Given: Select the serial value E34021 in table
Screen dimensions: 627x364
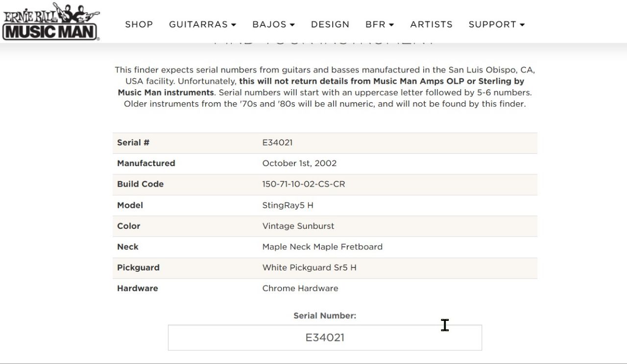Looking at the screenshot, I should (x=277, y=143).
